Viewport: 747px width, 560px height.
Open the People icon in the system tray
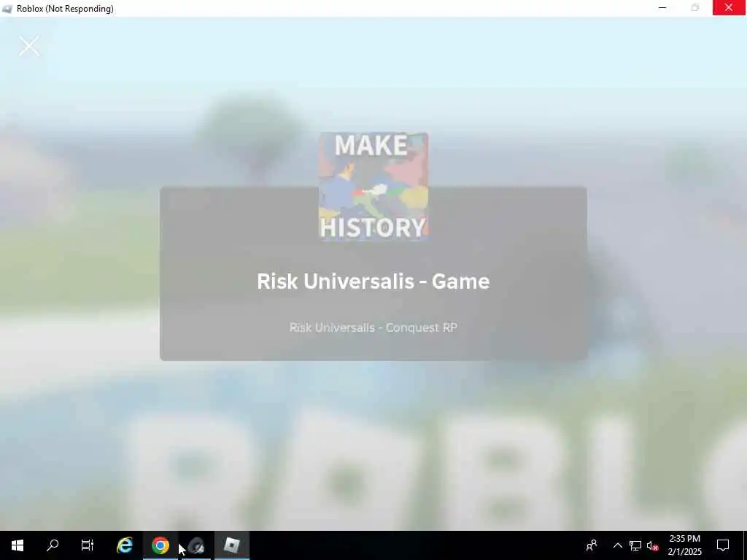(592, 545)
